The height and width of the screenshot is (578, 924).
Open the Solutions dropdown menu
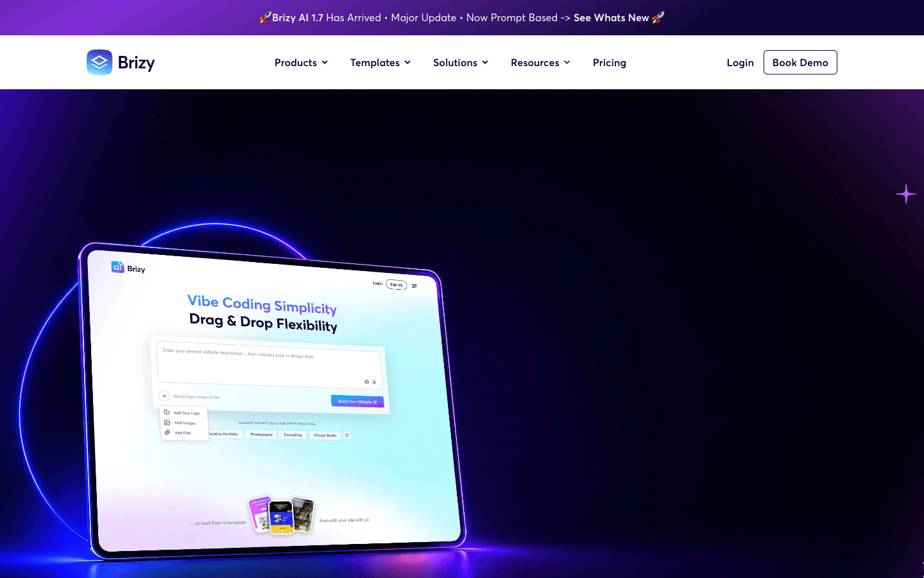point(460,62)
